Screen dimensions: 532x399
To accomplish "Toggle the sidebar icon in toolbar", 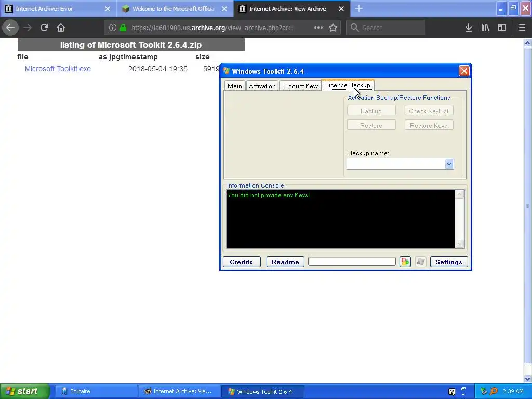I will [502, 28].
